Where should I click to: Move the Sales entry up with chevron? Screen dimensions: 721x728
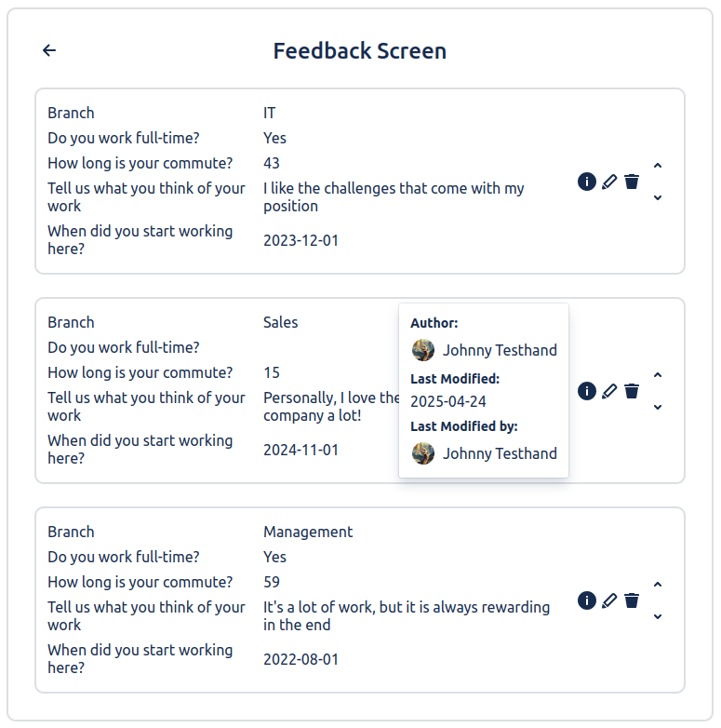point(658,374)
